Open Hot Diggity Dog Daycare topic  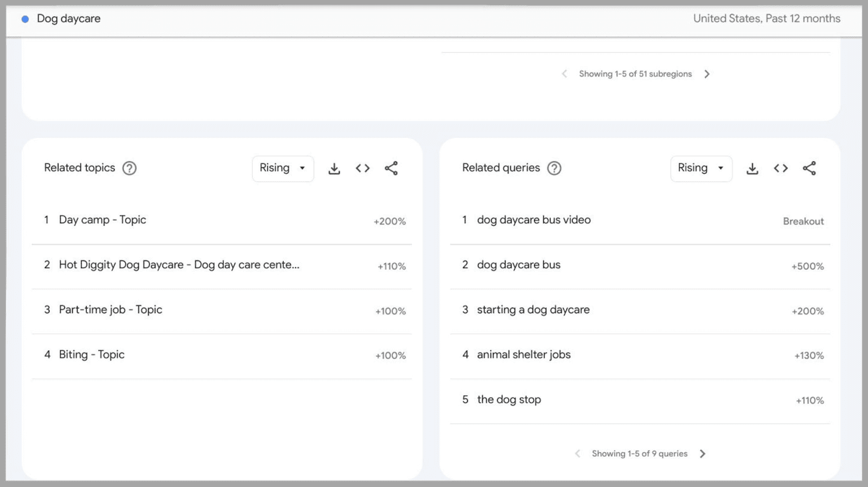[179, 265]
